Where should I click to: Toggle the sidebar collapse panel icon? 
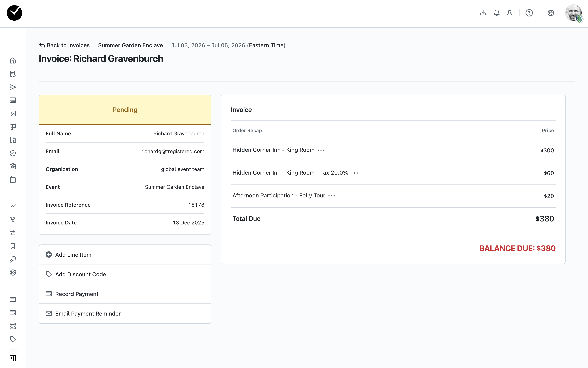[13, 358]
